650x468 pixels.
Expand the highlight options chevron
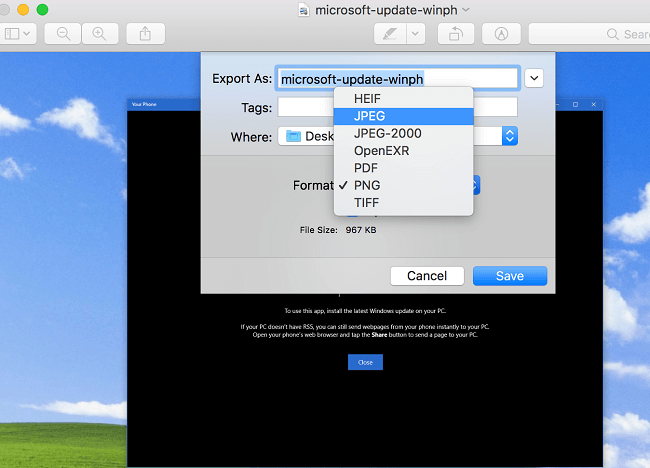[416, 34]
